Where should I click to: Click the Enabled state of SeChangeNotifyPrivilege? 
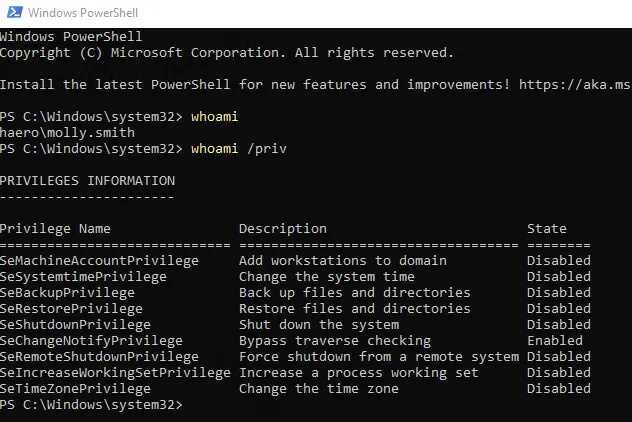(x=555, y=341)
